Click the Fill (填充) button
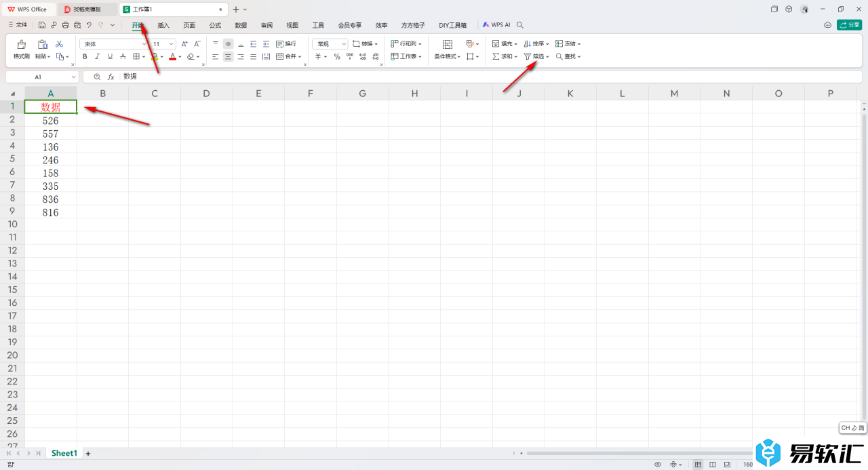The height and width of the screenshot is (470, 868). click(505, 43)
